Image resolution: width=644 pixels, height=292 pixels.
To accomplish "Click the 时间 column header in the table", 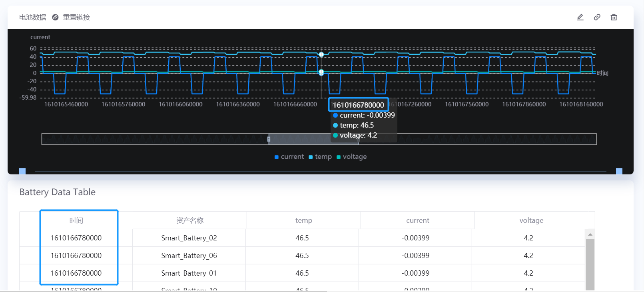I will [76, 220].
